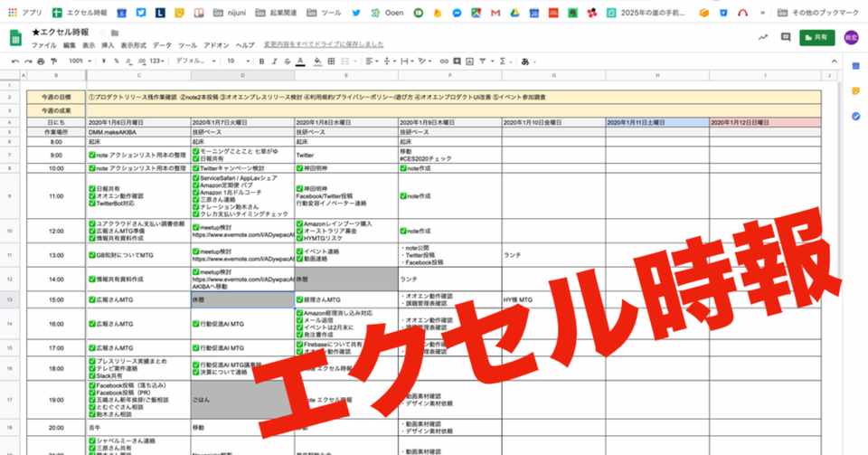Open the Twitter bird bookmark icon
The height and width of the screenshot is (455, 868).
point(356,12)
